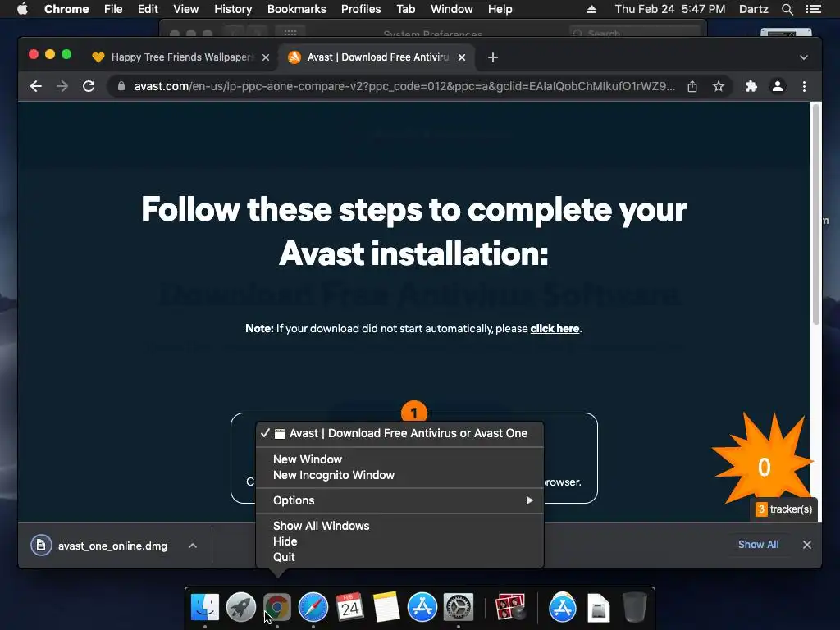Close the downloads bar
The height and width of the screenshot is (630, 840).
[x=807, y=545]
